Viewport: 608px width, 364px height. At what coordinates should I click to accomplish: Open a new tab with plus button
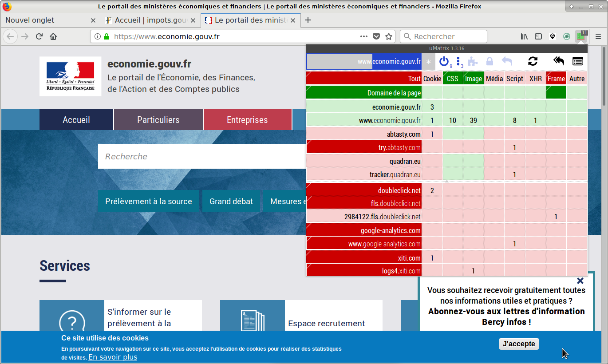coord(308,20)
